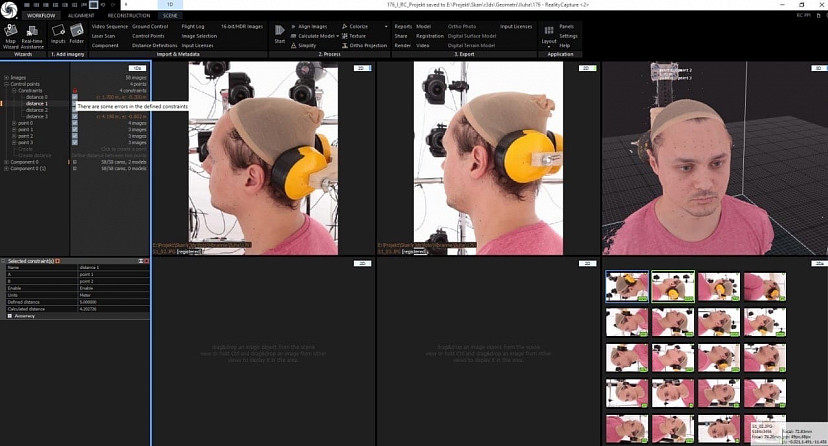Select distance 2 constraint row

[x=37, y=110]
